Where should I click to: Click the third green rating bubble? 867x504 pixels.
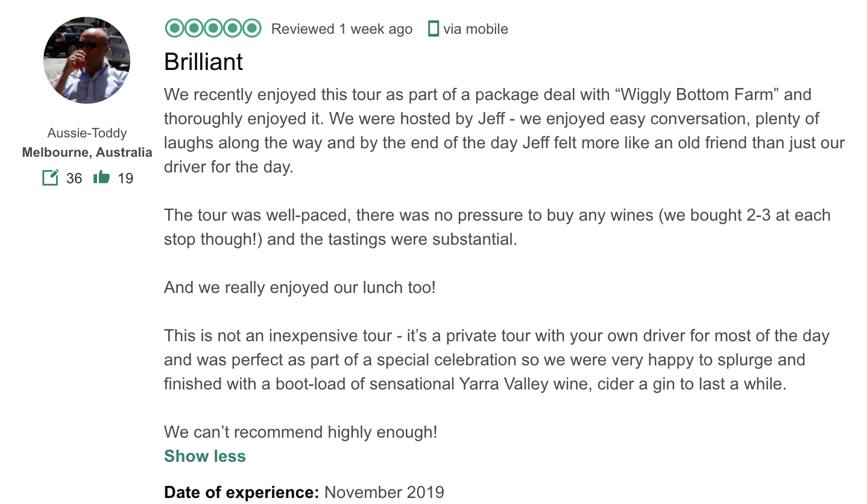(x=213, y=28)
